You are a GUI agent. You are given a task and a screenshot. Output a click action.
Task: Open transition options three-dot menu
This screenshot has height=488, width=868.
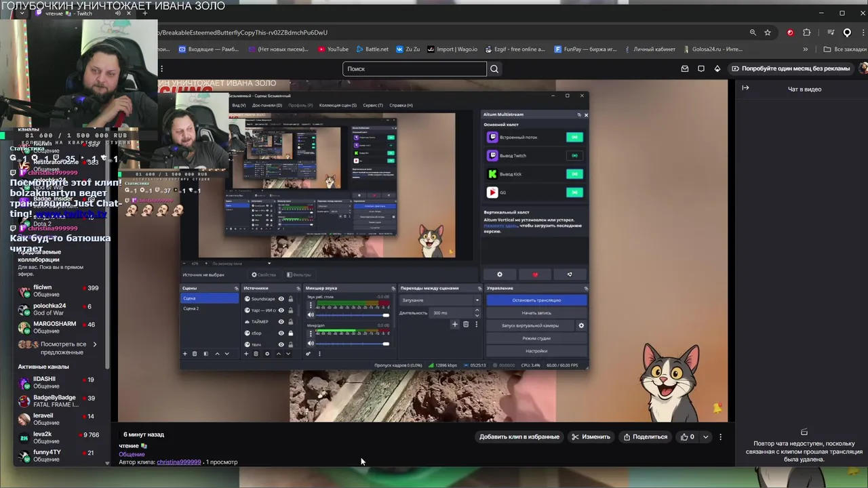click(476, 325)
